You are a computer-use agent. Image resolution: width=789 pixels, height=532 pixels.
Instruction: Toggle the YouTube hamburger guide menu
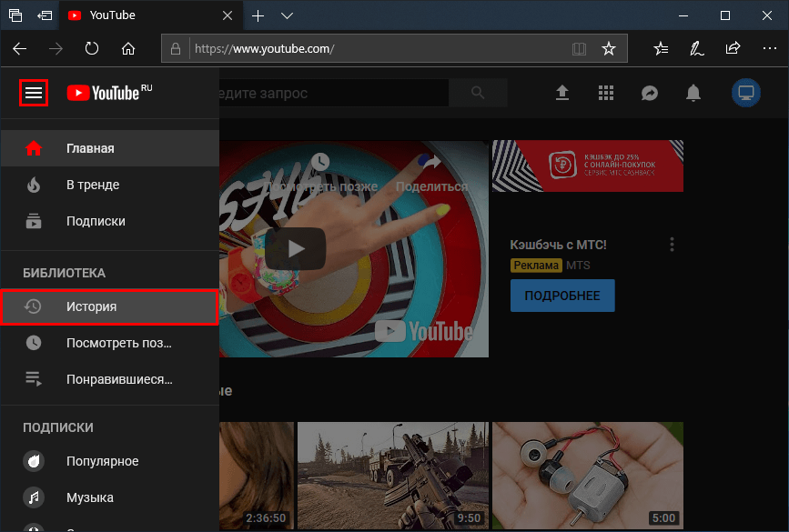tap(34, 93)
